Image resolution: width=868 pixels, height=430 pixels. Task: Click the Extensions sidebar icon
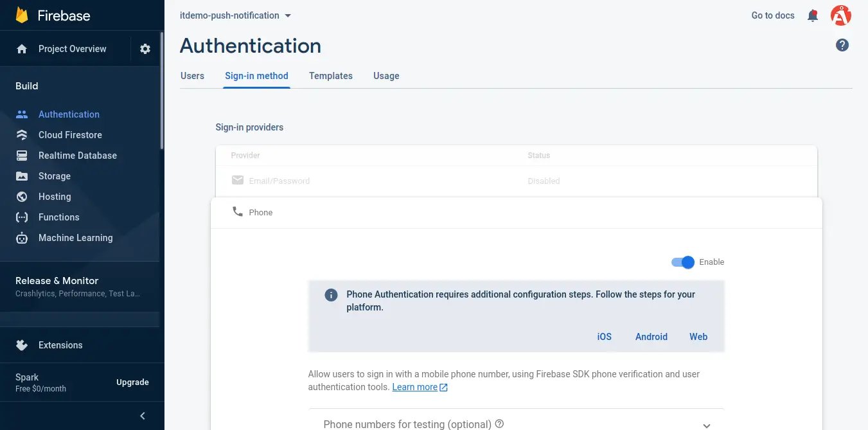pyautogui.click(x=22, y=345)
